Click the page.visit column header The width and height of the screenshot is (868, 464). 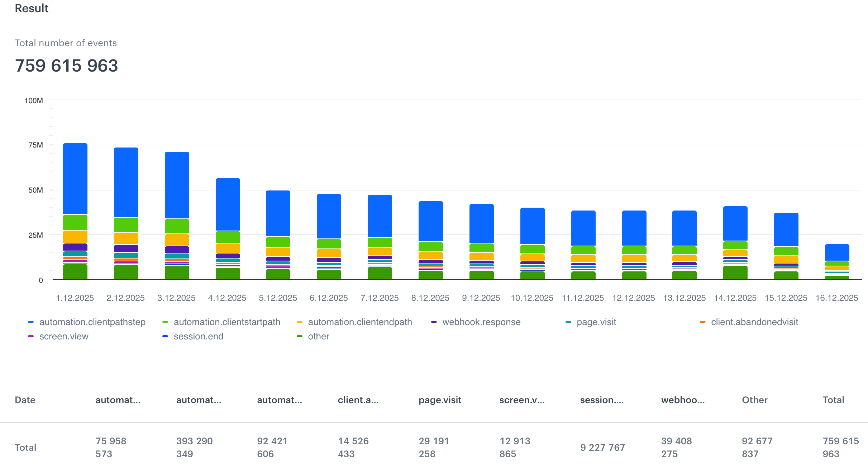(440, 400)
